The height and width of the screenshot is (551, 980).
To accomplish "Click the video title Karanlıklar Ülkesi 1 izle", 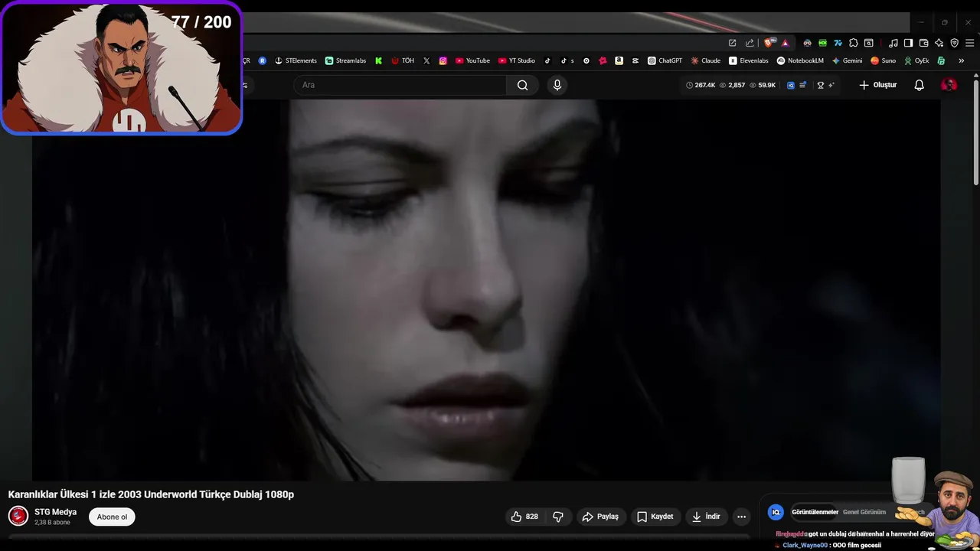I will coord(151,494).
